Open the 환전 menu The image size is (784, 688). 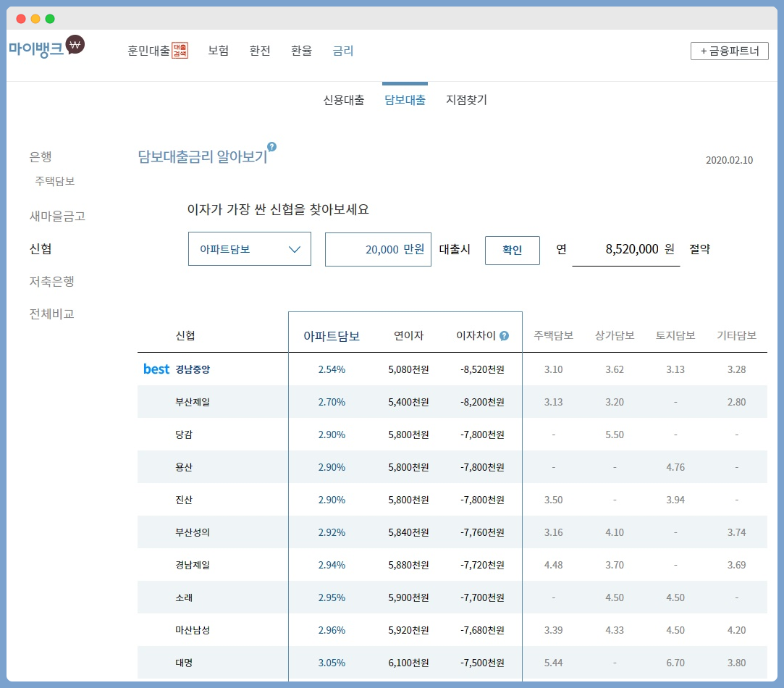260,51
